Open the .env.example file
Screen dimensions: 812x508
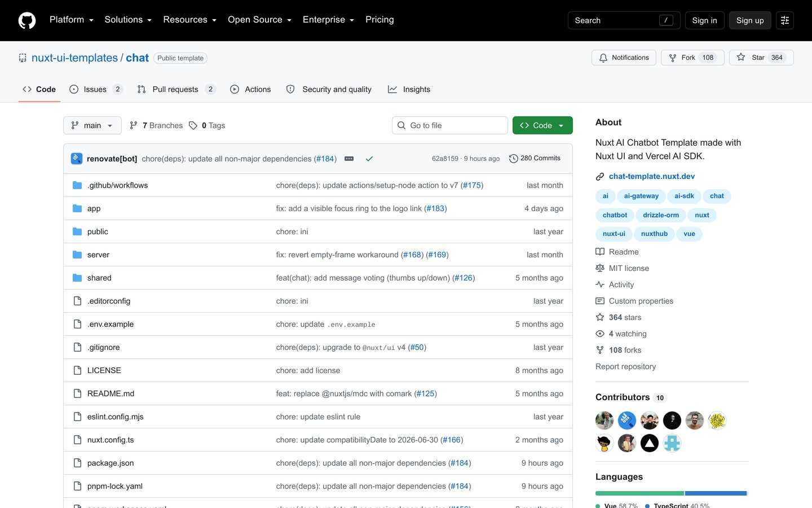pyautogui.click(x=111, y=324)
